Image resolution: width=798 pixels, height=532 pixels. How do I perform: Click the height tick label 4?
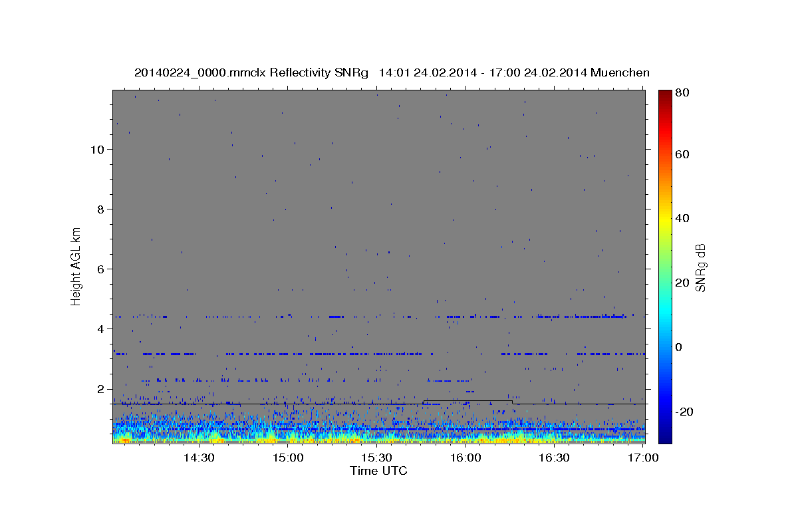tap(101, 329)
